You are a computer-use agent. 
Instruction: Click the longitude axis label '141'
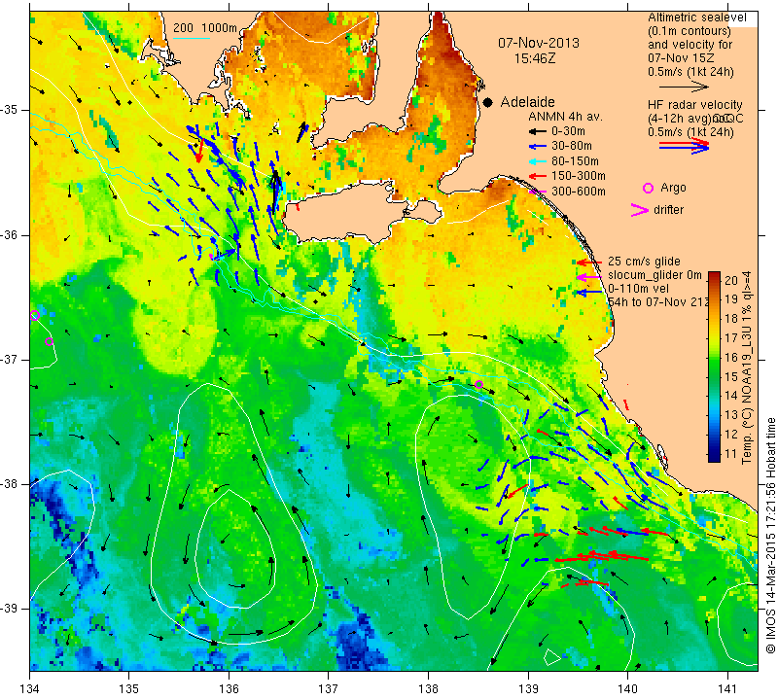coord(727,688)
